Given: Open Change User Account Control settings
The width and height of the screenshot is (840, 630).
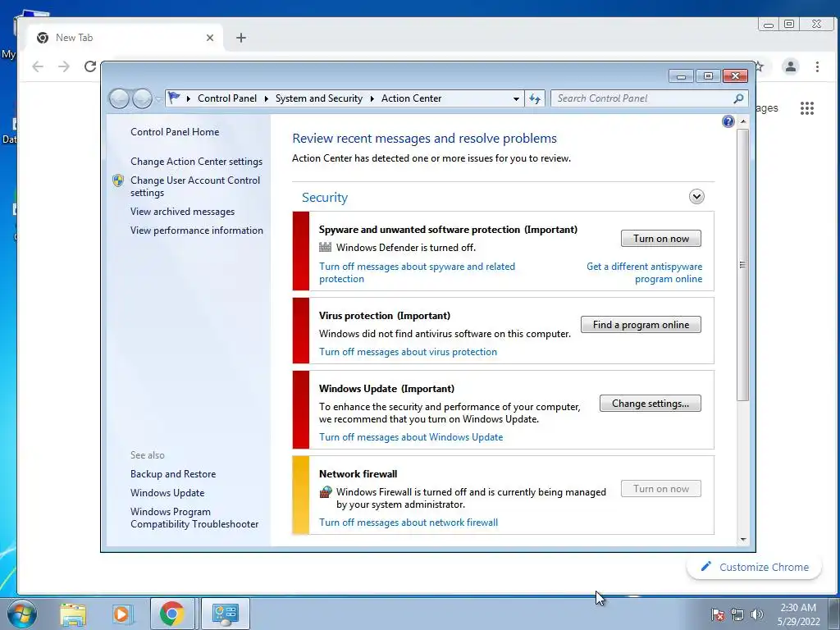Looking at the screenshot, I should tap(195, 186).
